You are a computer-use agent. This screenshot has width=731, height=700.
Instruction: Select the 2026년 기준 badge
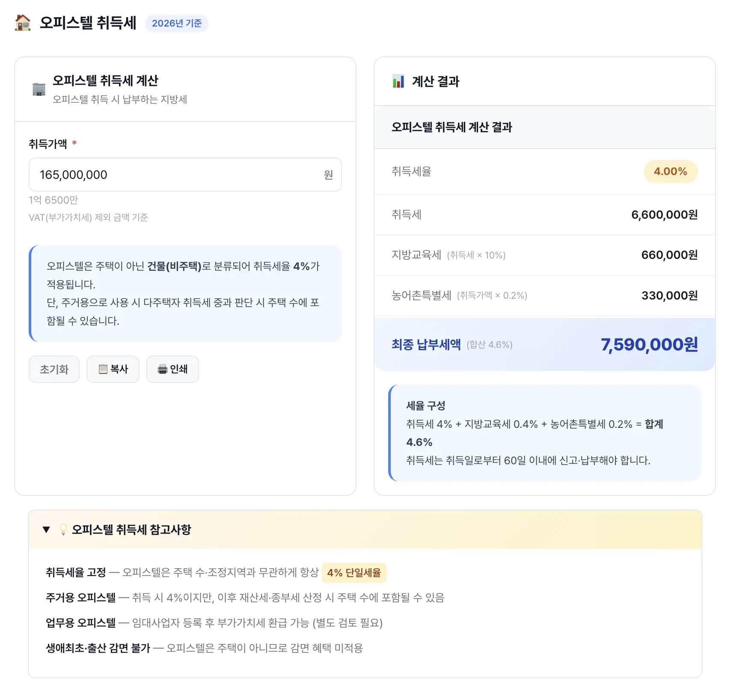[x=176, y=24]
